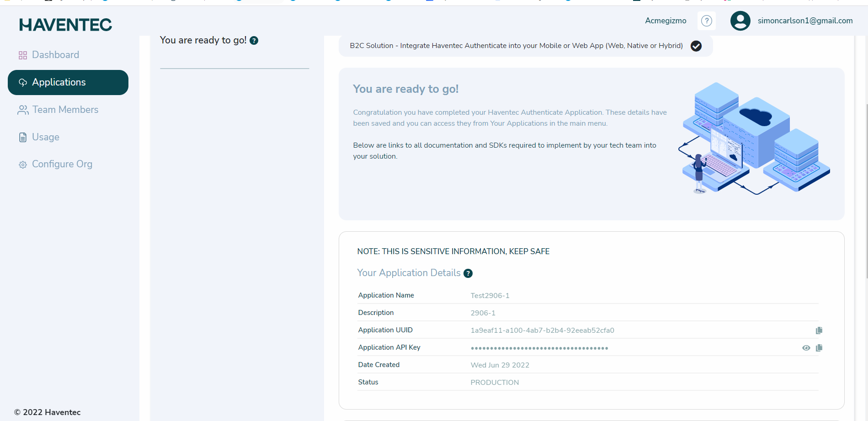The width and height of the screenshot is (868, 421).
Task: Click the masked API key dots
Action: click(x=539, y=348)
